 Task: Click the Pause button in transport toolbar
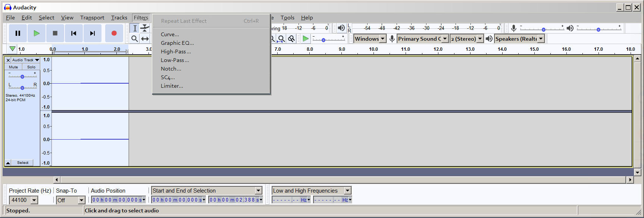coord(18,33)
